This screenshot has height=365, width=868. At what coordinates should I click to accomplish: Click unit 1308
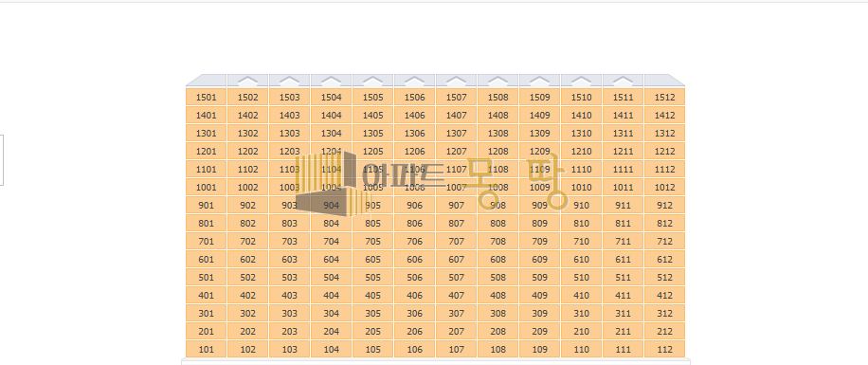click(498, 134)
